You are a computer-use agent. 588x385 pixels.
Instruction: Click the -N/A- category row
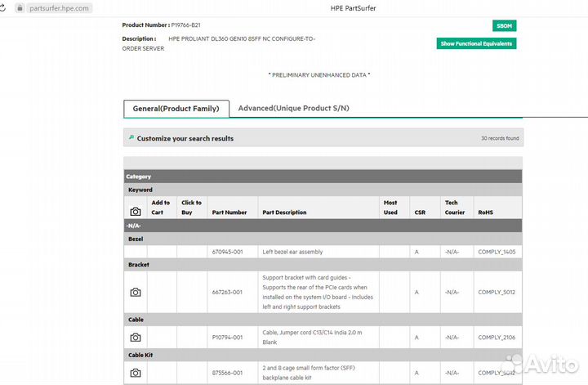(323, 226)
